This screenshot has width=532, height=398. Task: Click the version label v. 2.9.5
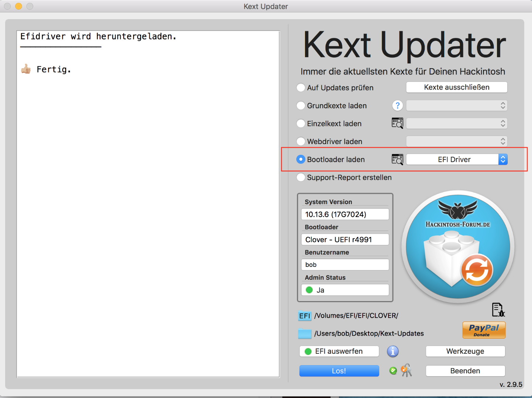click(x=511, y=384)
